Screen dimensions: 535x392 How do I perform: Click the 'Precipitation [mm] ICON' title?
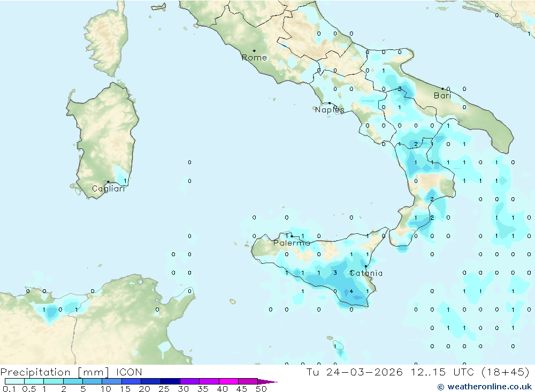(x=71, y=372)
